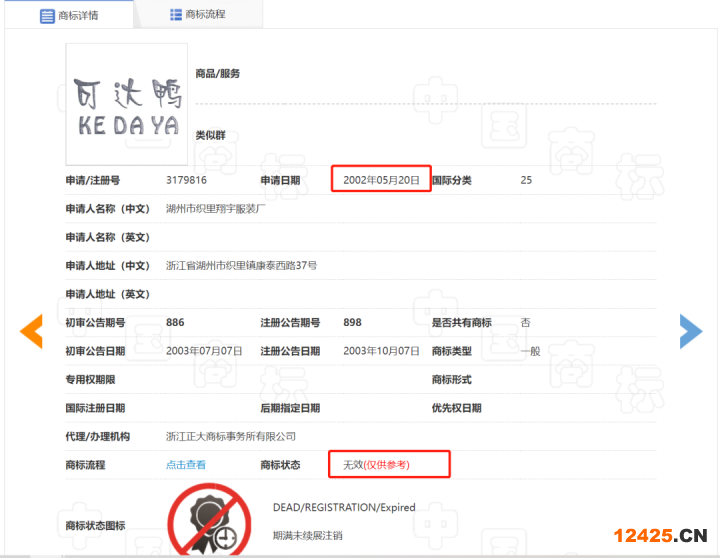
Task: Select preliminary announcement issue 886
Action: point(175,322)
